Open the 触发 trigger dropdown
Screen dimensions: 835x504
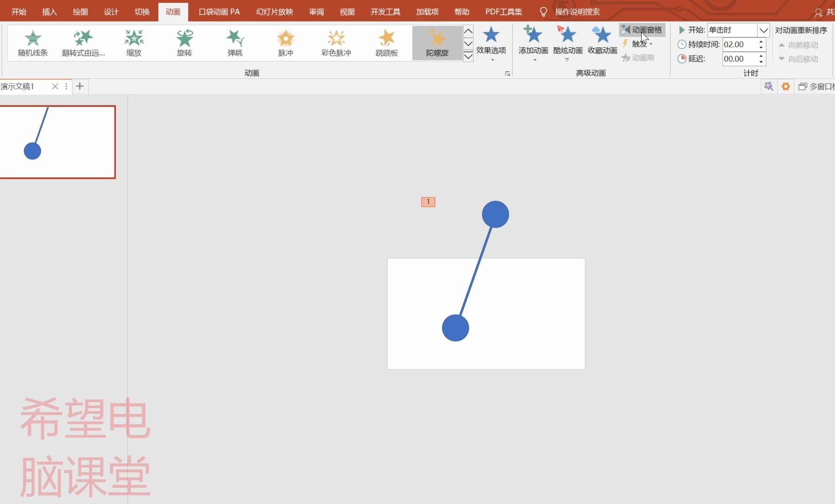point(637,44)
